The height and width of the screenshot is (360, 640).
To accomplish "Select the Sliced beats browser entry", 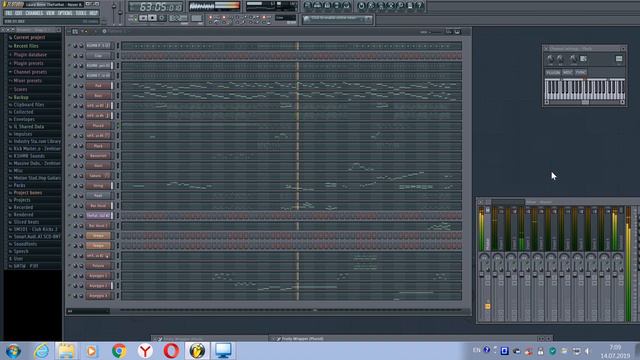I will pyautogui.click(x=26, y=222).
